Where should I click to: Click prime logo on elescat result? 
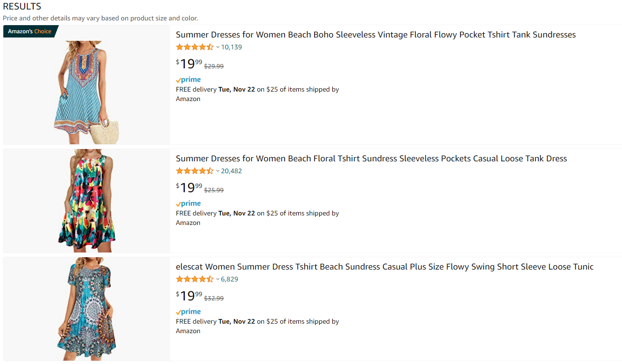(188, 312)
